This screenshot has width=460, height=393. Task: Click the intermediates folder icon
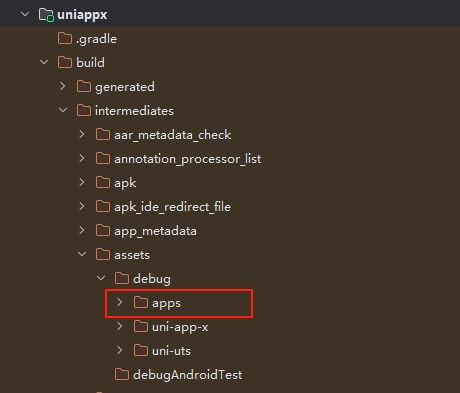84,110
